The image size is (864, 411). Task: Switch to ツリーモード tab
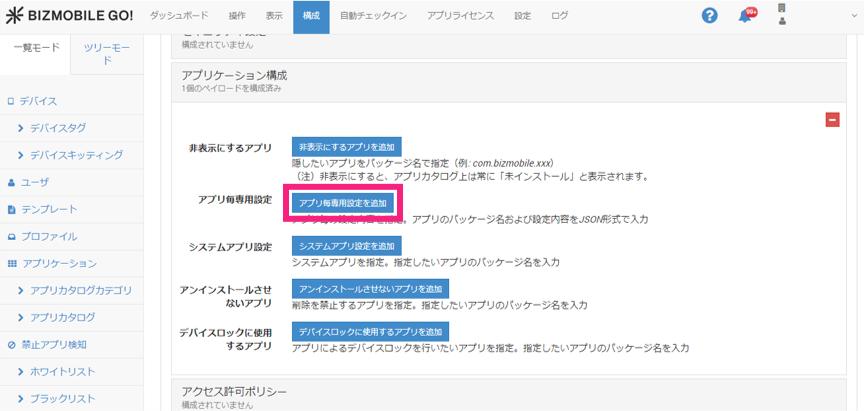106,54
